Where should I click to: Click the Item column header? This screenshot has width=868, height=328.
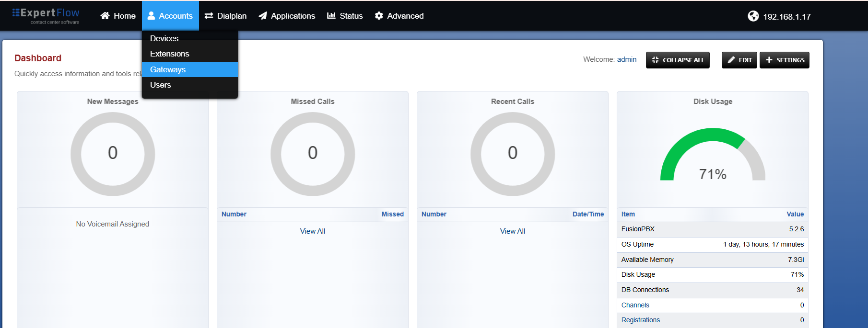coord(628,214)
